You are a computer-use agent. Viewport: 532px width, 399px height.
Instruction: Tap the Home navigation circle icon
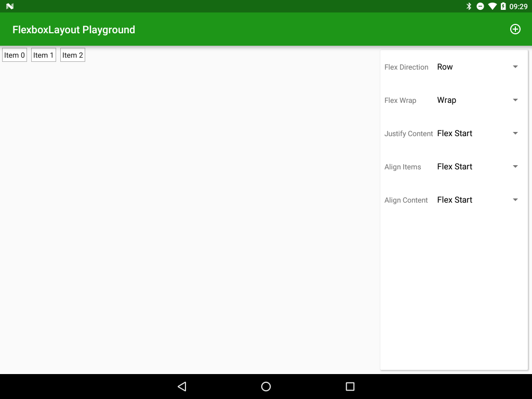pos(265,387)
